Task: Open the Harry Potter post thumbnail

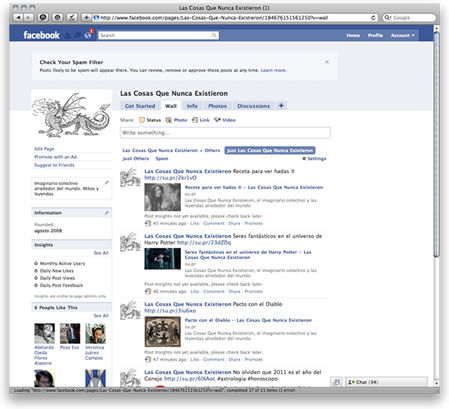Action: 163,259
